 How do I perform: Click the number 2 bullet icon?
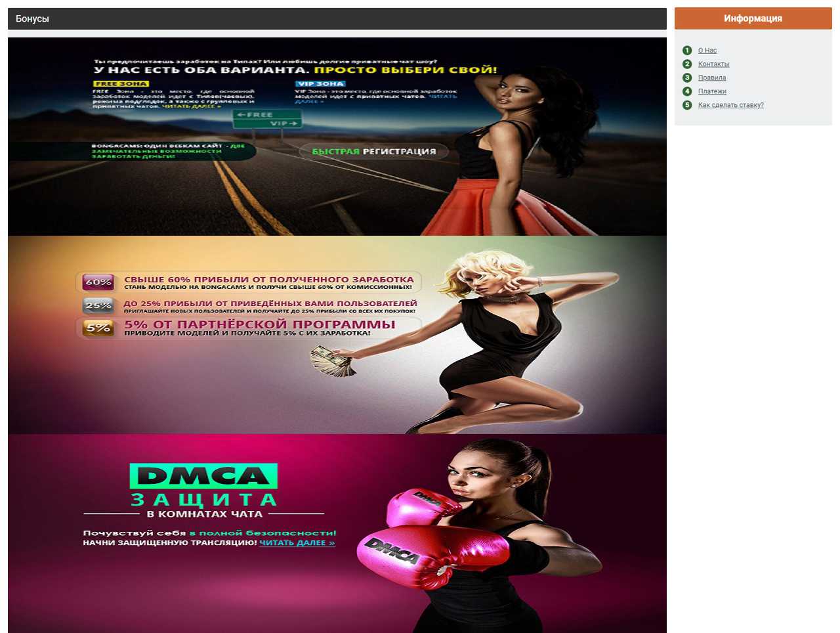point(687,64)
